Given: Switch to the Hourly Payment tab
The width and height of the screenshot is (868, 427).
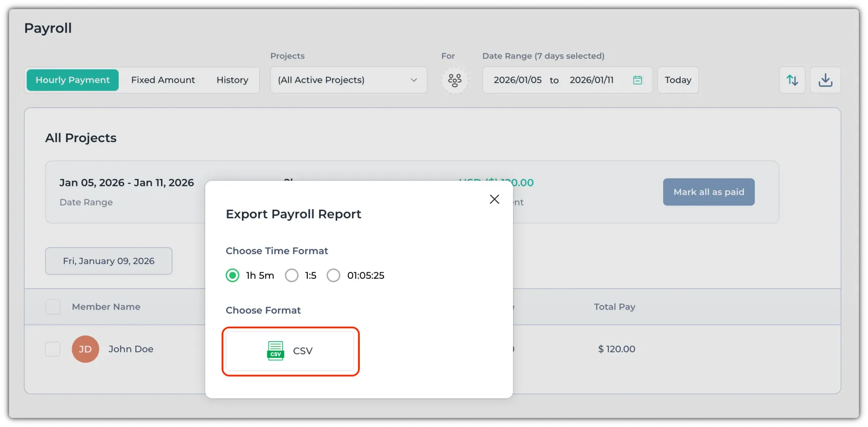Looking at the screenshot, I should pos(72,80).
